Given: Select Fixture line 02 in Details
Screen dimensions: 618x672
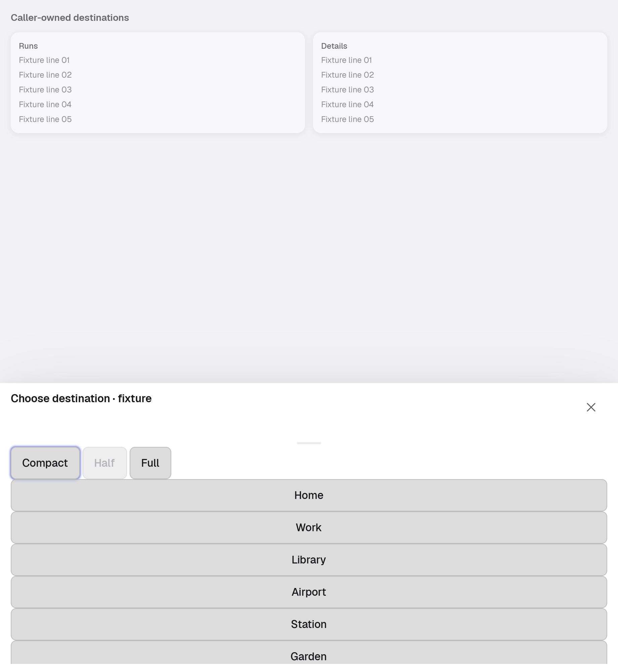Looking at the screenshot, I should (348, 75).
